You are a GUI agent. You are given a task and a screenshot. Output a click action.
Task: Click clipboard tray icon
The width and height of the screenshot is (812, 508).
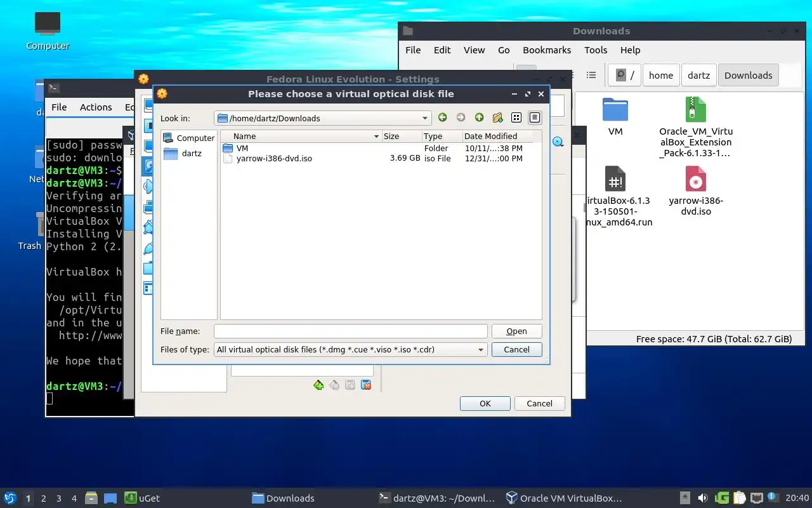(x=739, y=498)
